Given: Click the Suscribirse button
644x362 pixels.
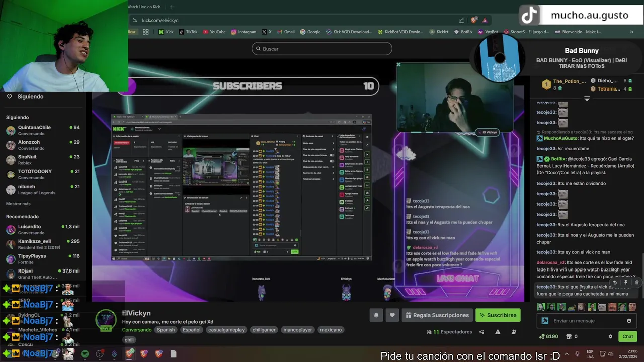Looking at the screenshot, I should pos(498,315).
